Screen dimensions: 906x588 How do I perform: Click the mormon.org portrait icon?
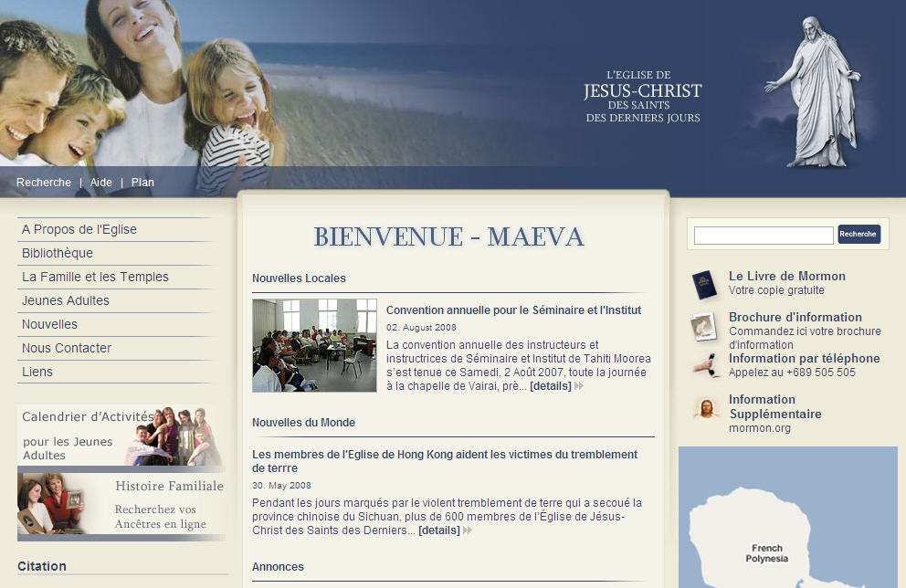tap(704, 408)
